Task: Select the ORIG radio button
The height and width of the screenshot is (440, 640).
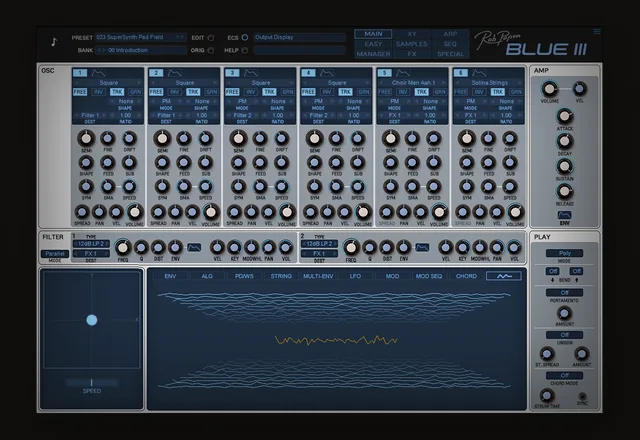Action: (211, 50)
